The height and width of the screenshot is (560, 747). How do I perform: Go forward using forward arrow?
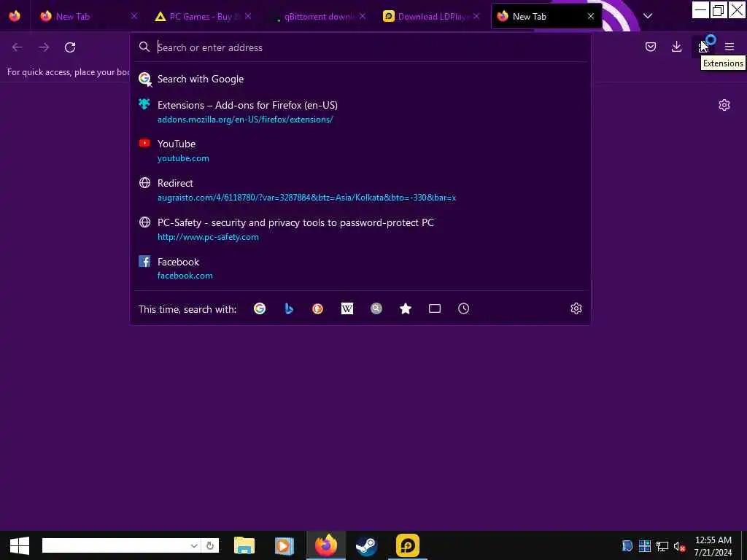(44, 47)
